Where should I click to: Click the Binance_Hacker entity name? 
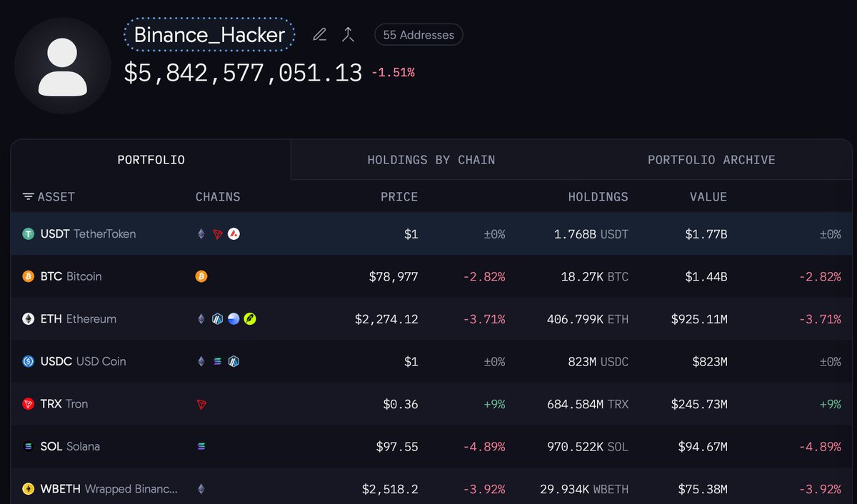tap(209, 34)
